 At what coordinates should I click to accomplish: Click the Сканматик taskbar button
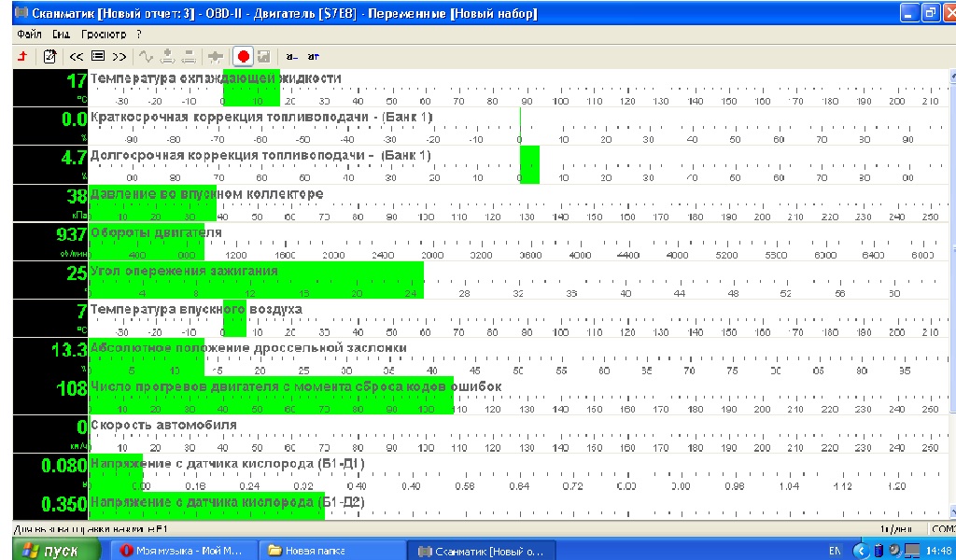coord(481,551)
